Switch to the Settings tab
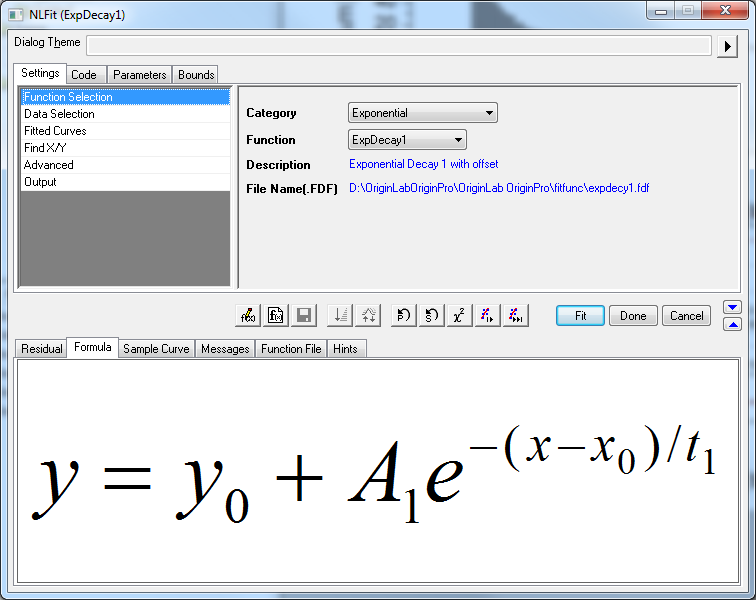The width and height of the screenshot is (756, 600). click(40, 73)
